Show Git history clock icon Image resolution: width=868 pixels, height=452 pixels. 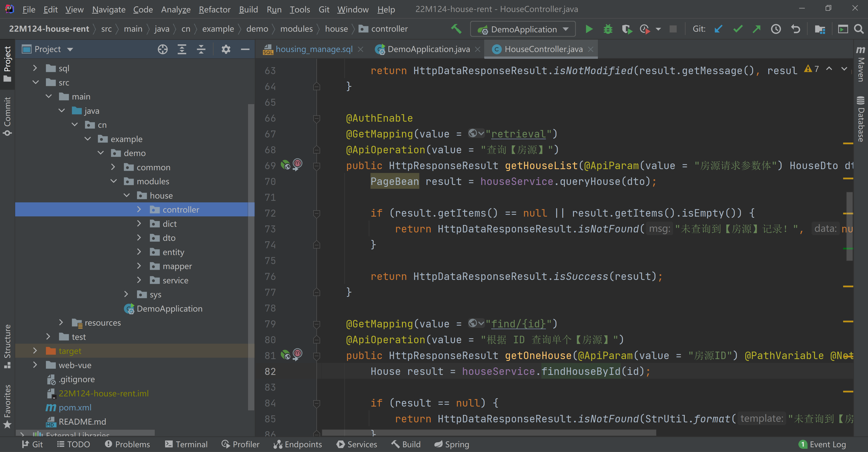pos(776,29)
